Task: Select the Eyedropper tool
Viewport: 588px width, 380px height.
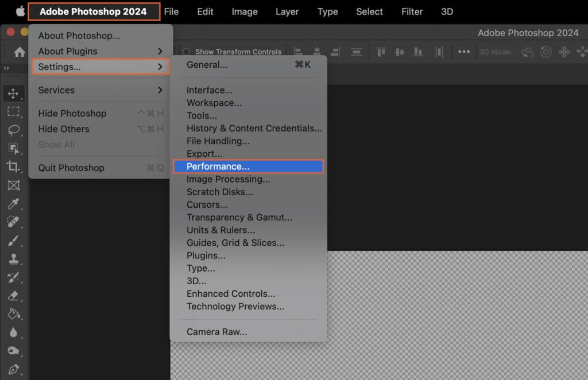Action: click(14, 203)
